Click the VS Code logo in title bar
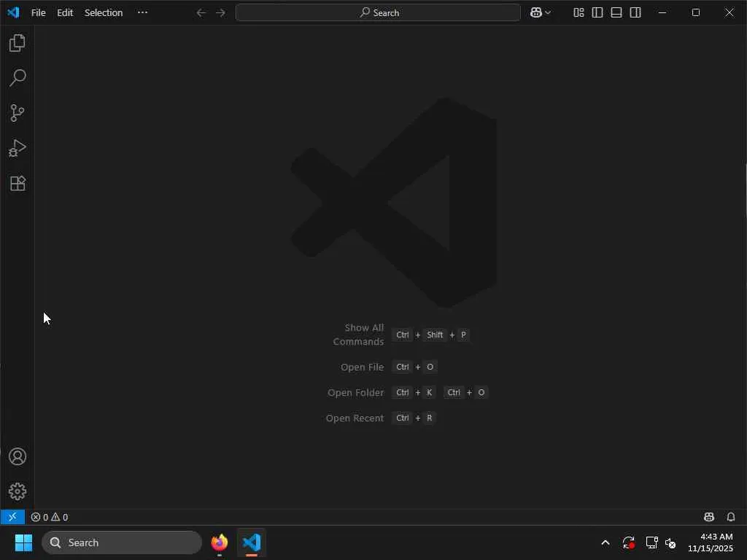747x560 pixels. click(13, 12)
